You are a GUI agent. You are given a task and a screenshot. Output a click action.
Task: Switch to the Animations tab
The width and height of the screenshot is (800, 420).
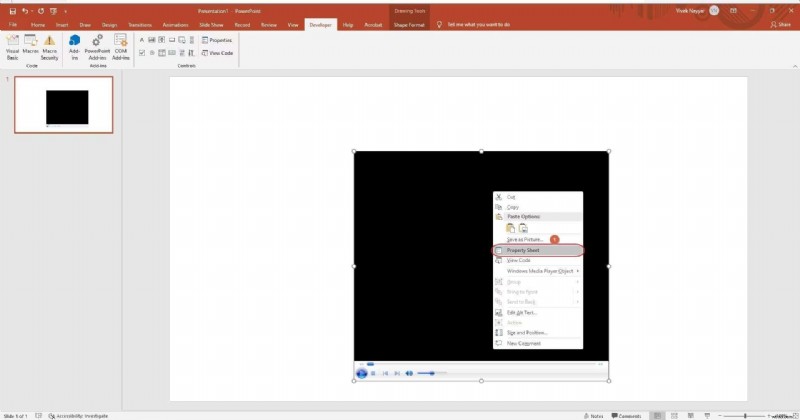[x=175, y=24]
